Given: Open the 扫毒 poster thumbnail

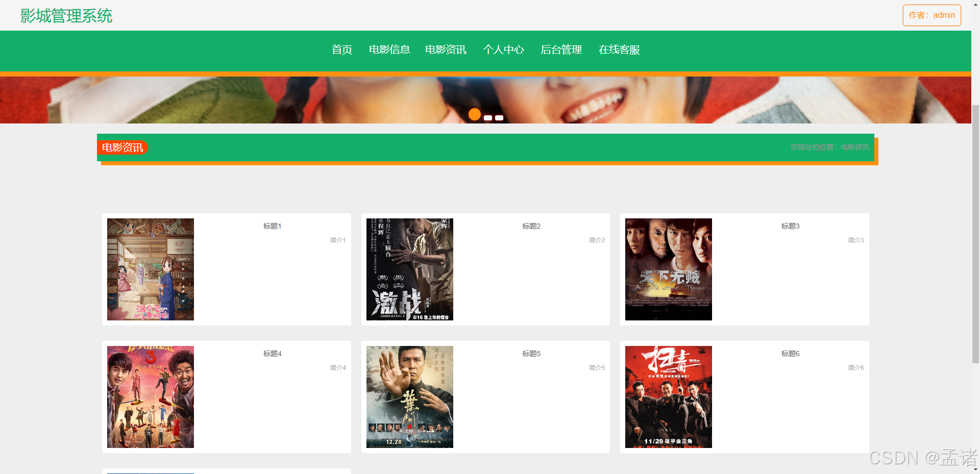Looking at the screenshot, I should (669, 397).
